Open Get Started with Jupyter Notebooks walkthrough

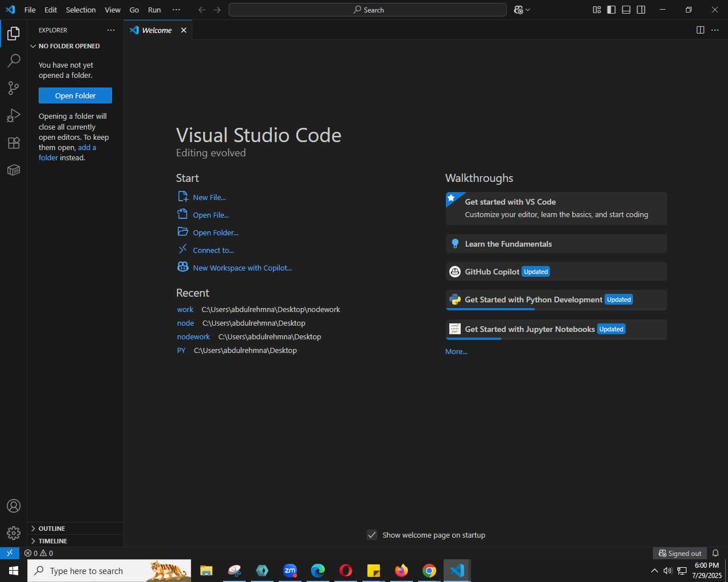[556, 329]
